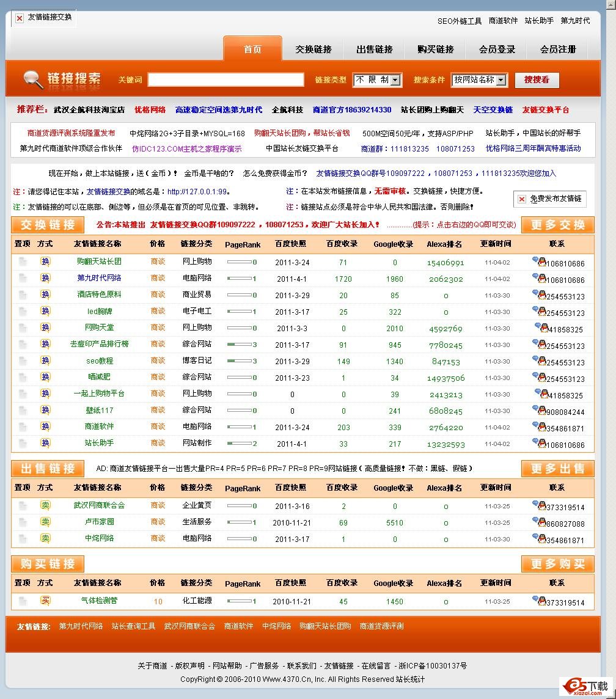The width and height of the screenshot is (616, 699).
Task: Open the 搜索条件 按网站名称 dropdown
Action: (480, 80)
